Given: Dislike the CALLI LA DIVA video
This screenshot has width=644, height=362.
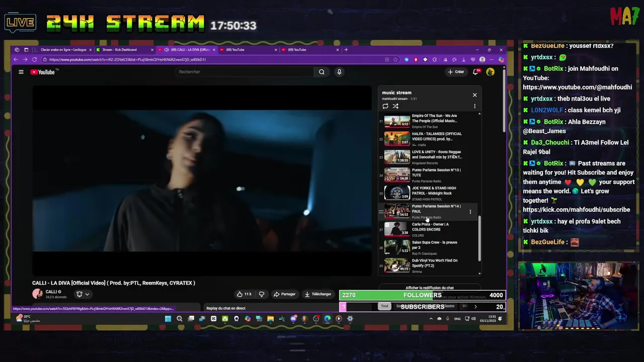Looking at the screenshot, I should coord(262,294).
